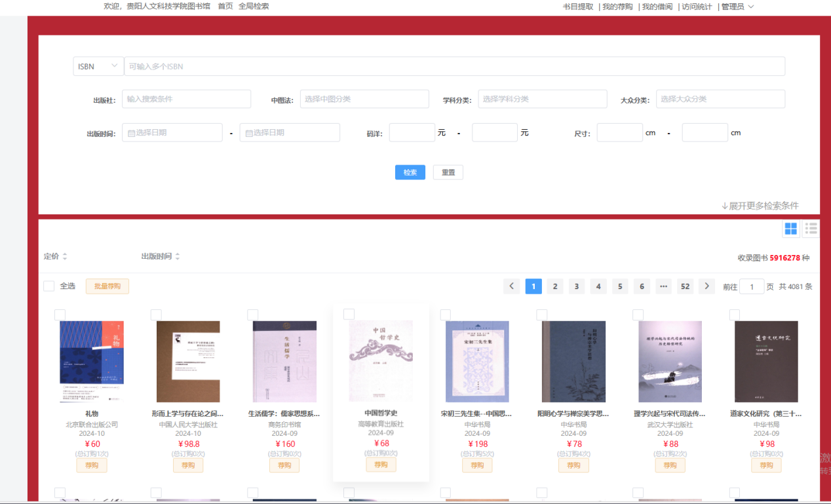Open 全局检索 in top navigation
Viewport: 831px width, 504px height.
254,7
